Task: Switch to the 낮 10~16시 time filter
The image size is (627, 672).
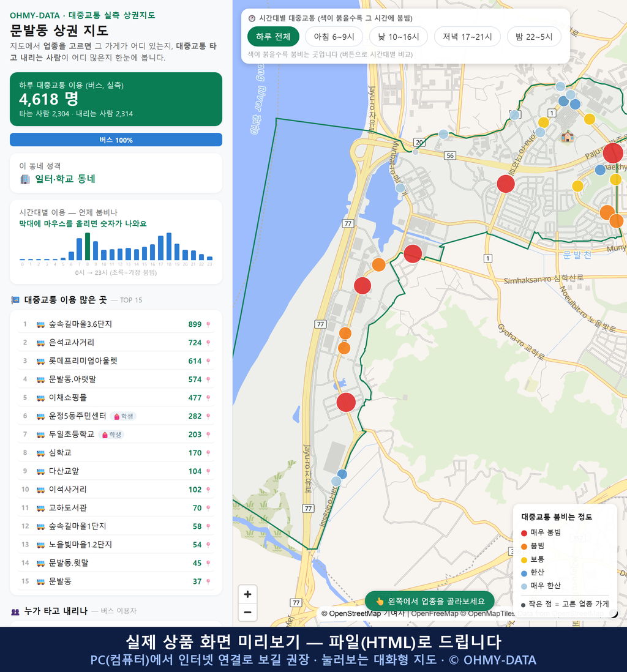Action: coord(399,37)
